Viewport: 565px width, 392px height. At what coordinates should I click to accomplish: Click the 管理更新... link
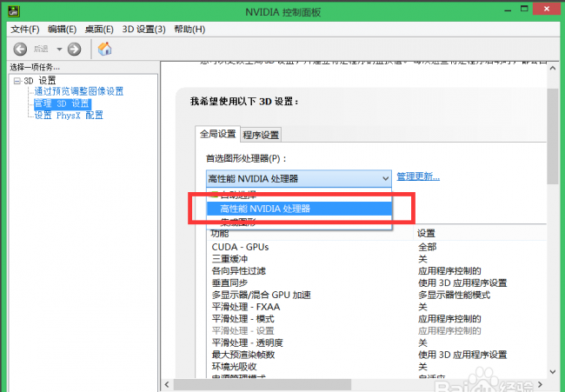coord(418,176)
